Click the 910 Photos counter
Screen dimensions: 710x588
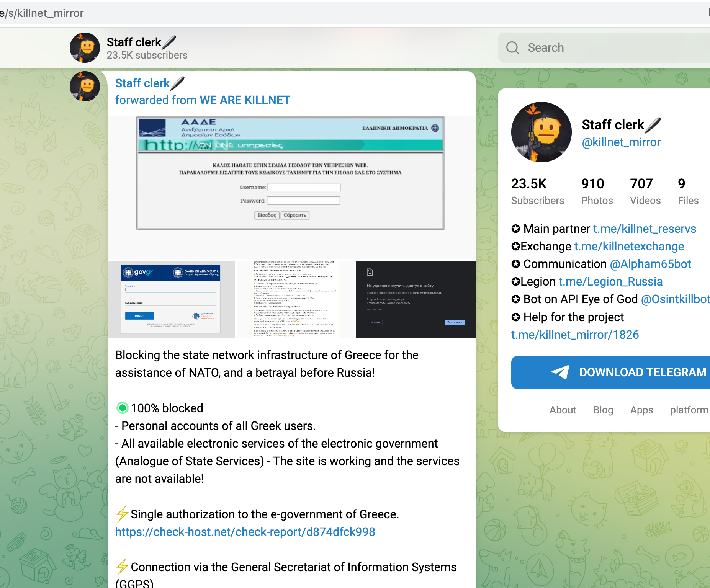click(x=597, y=191)
